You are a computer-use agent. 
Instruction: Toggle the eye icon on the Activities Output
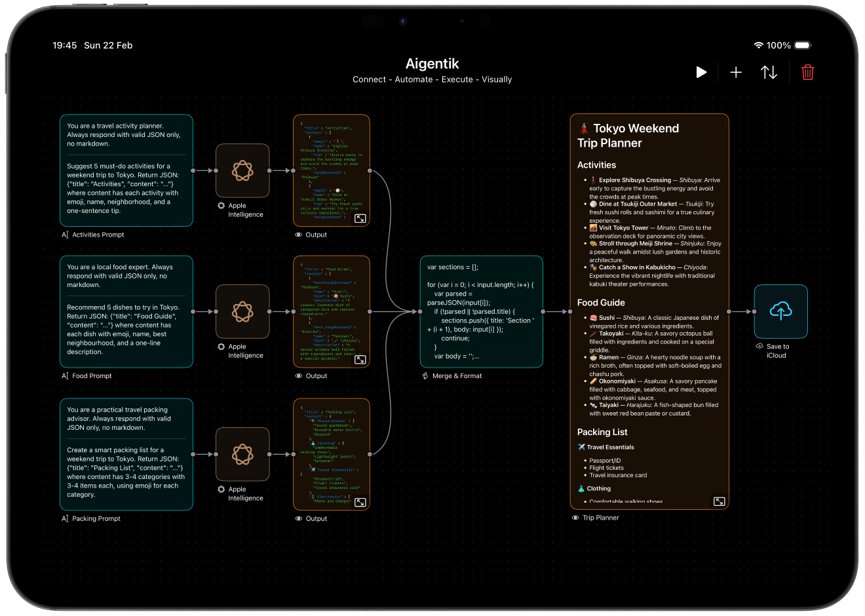point(298,234)
